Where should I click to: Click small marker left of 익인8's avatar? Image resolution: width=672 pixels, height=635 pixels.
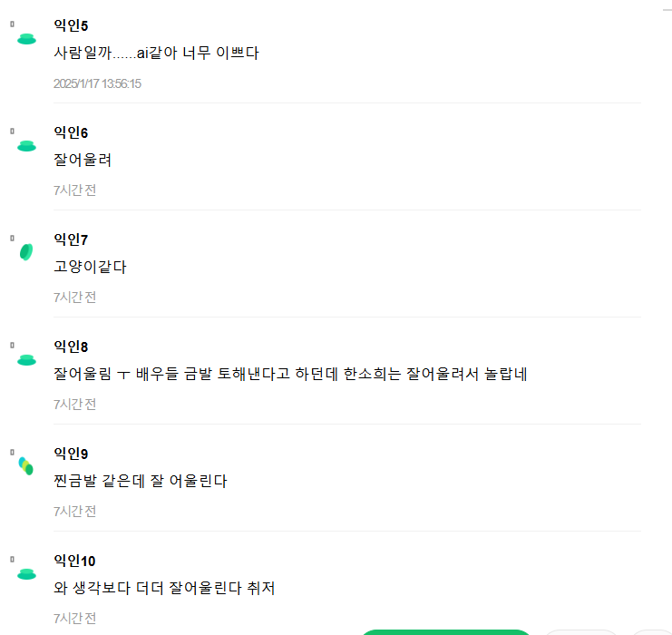(x=12, y=345)
